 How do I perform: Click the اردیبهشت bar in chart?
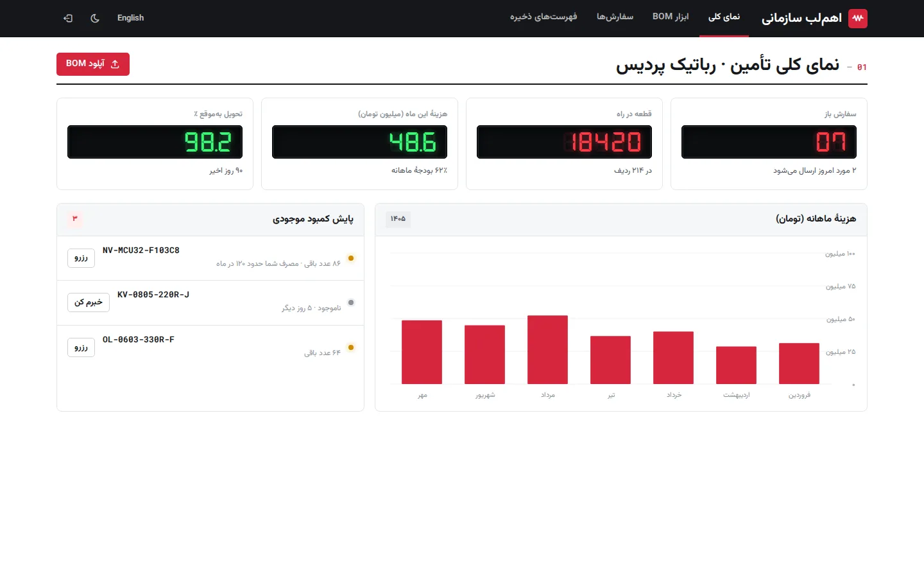point(736,365)
